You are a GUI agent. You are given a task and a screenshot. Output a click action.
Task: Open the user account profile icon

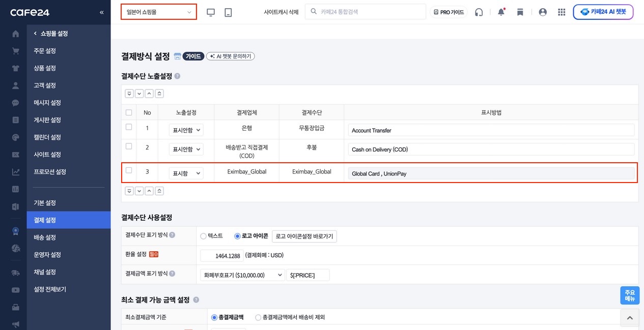pos(543,12)
